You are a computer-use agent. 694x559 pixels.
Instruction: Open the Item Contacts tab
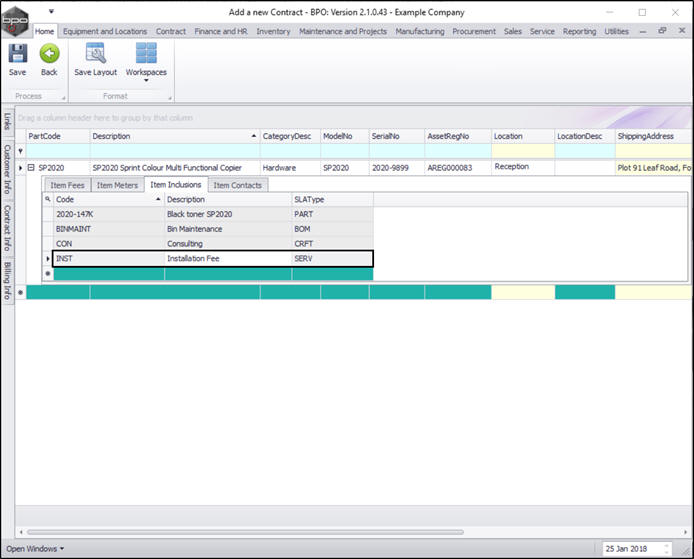(238, 185)
